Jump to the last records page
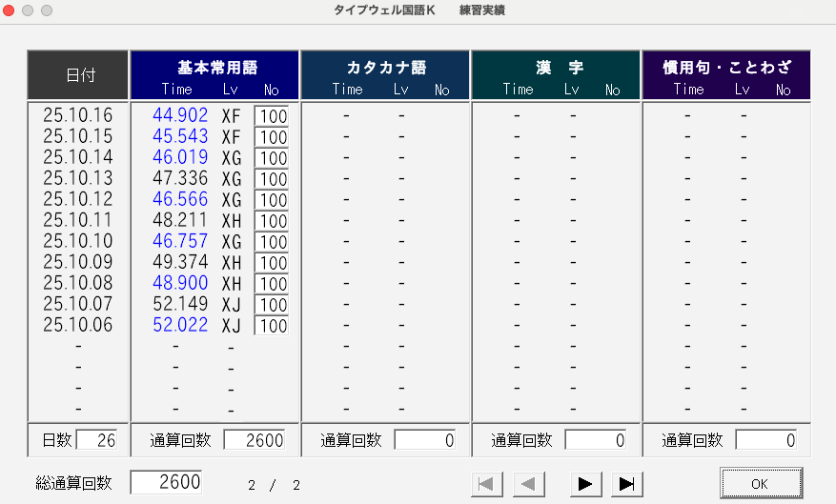The image size is (836, 504). (x=626, y=484)
